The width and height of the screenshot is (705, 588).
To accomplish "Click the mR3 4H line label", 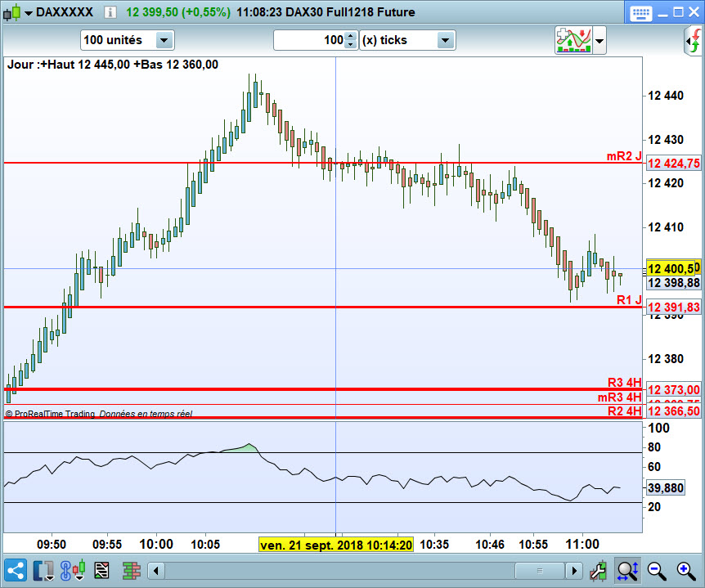I will coord(620,397).
